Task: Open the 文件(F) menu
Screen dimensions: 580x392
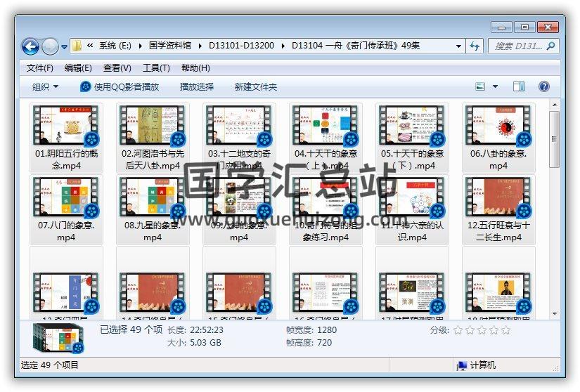Action: coord(39,68)
